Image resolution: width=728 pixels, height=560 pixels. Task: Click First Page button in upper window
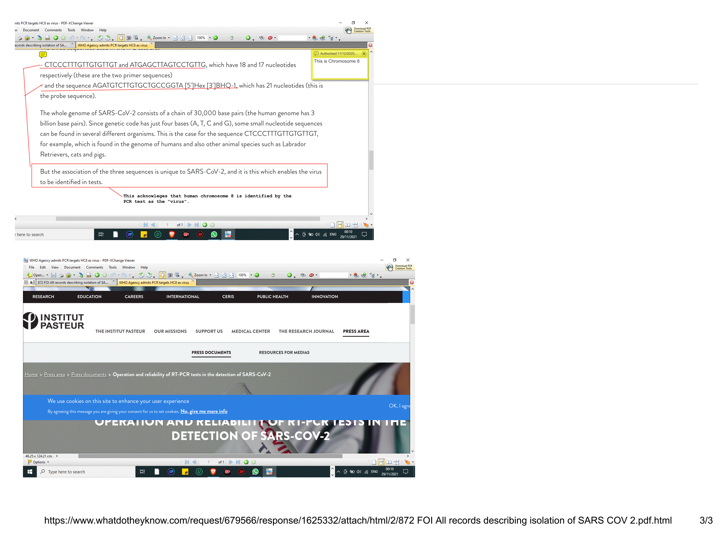point(146,225)
